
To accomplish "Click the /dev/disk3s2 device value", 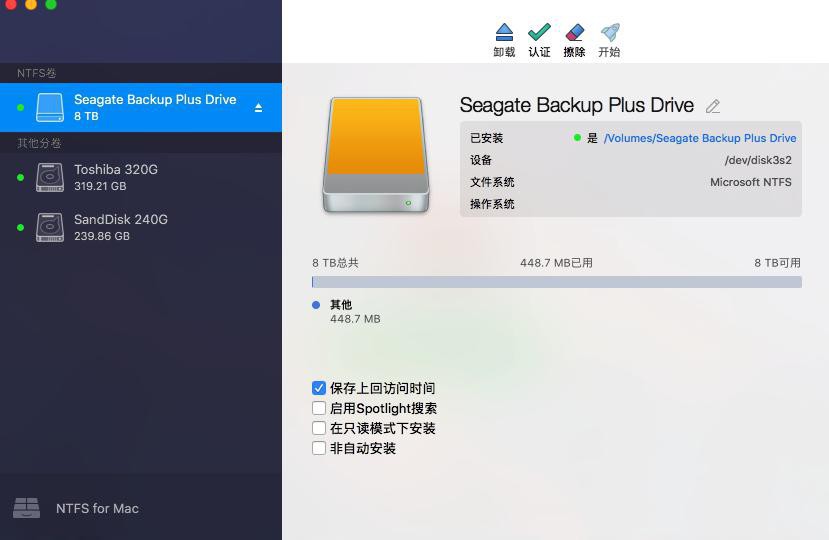I will [x=758, y=160].
